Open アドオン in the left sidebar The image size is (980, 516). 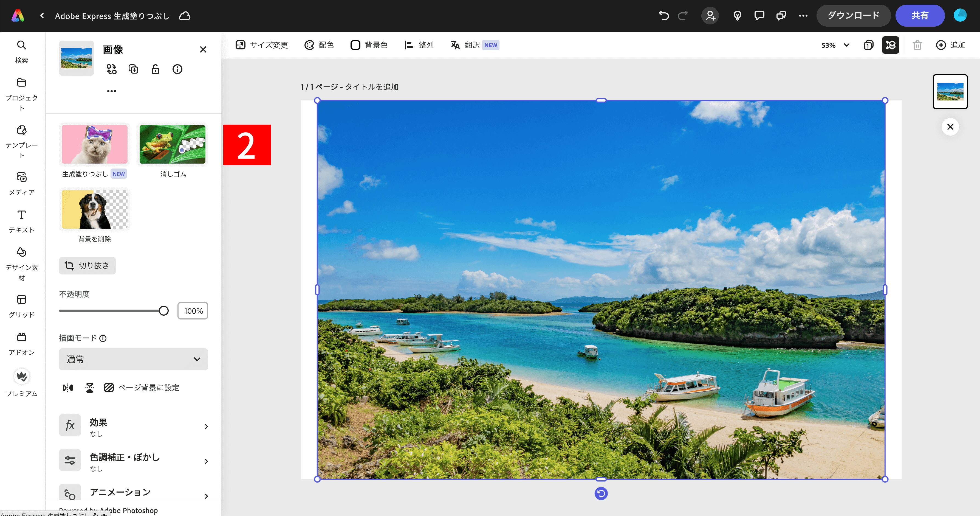[x=22, y=344]
